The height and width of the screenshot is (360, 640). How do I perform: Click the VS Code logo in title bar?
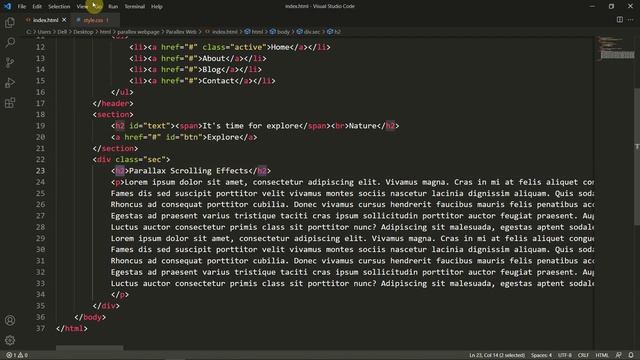point(7,6)
